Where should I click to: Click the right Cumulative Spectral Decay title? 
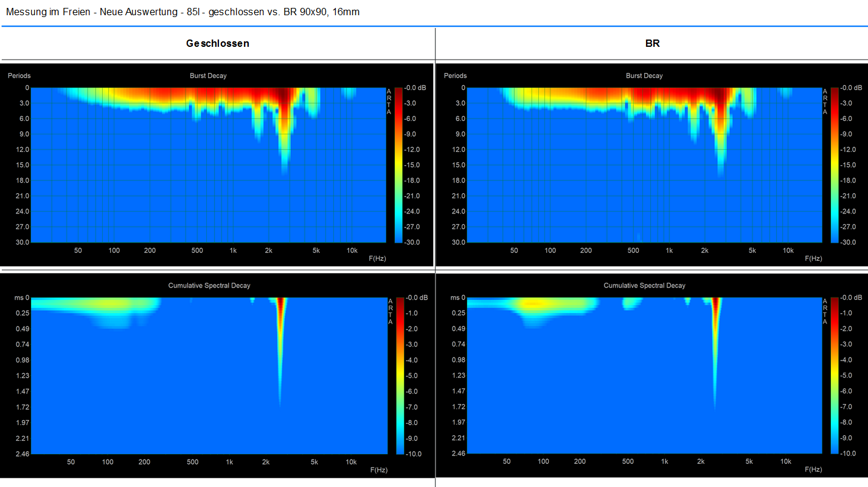click(x=644, y=286)
